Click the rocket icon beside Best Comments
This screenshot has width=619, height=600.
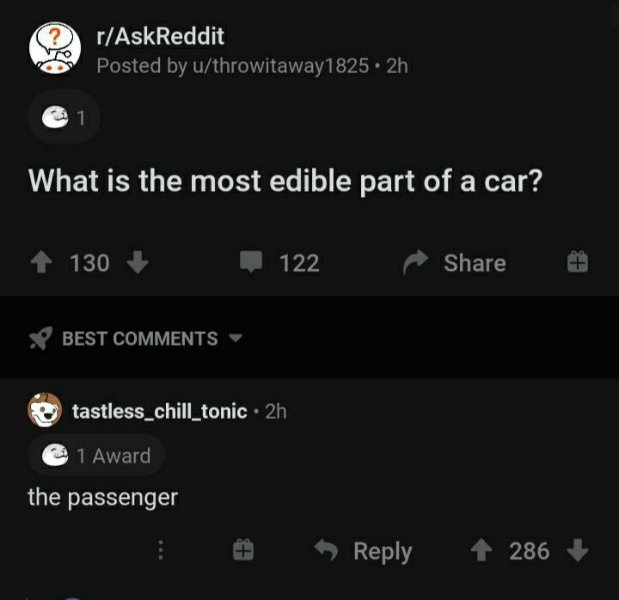coord(41,338)
